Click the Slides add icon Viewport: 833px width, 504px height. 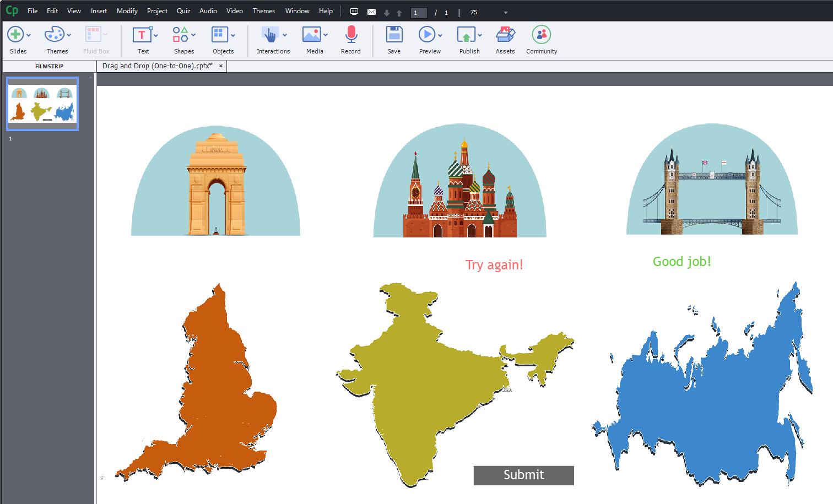(15, 35)
